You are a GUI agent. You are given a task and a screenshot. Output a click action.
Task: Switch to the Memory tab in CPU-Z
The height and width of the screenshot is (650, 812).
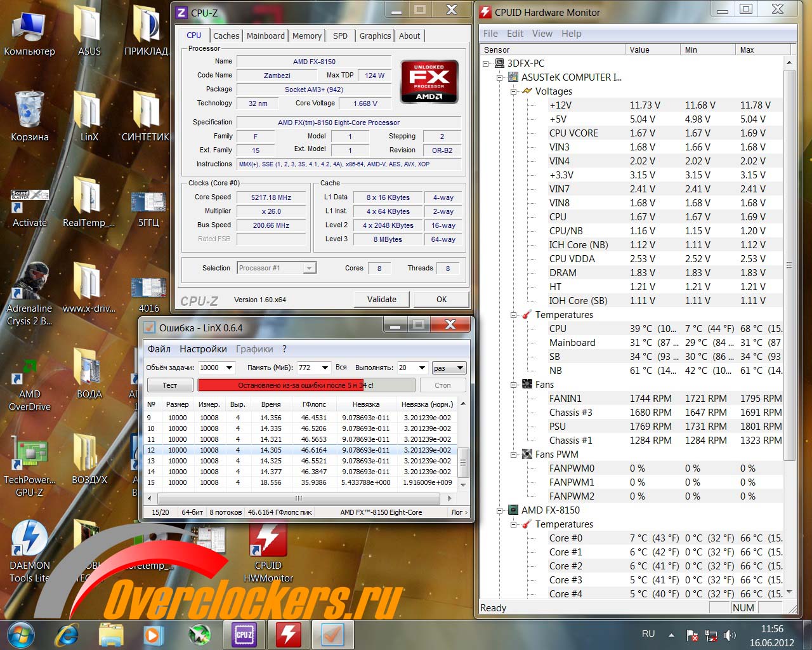click(307, 36)
